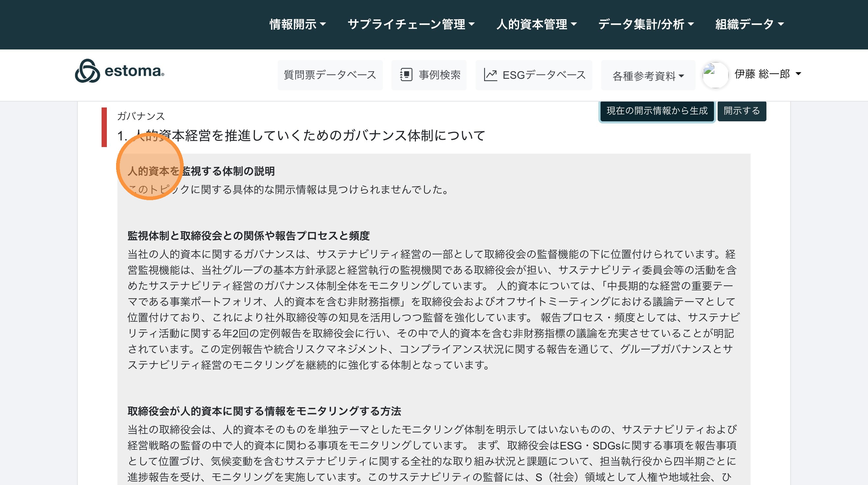The image size is (868, 485).
Task: Expand the サプライチェーン管理 menu
Action: 411,24
